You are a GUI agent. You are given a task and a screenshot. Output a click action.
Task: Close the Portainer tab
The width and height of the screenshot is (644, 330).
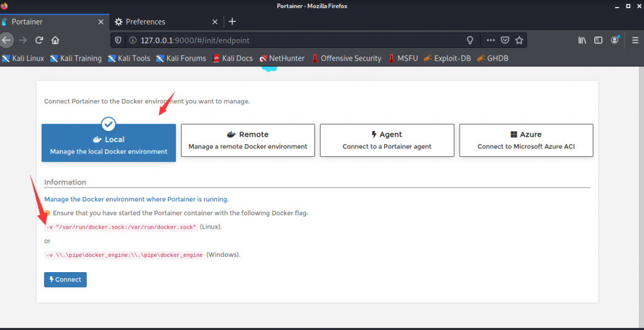click(x=101, y=22)
